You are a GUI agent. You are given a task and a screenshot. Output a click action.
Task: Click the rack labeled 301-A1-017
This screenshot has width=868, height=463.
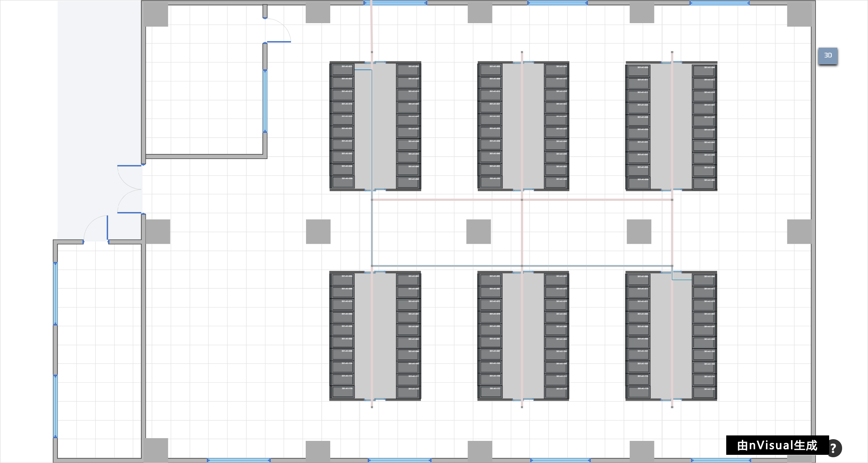coord(639,96)
